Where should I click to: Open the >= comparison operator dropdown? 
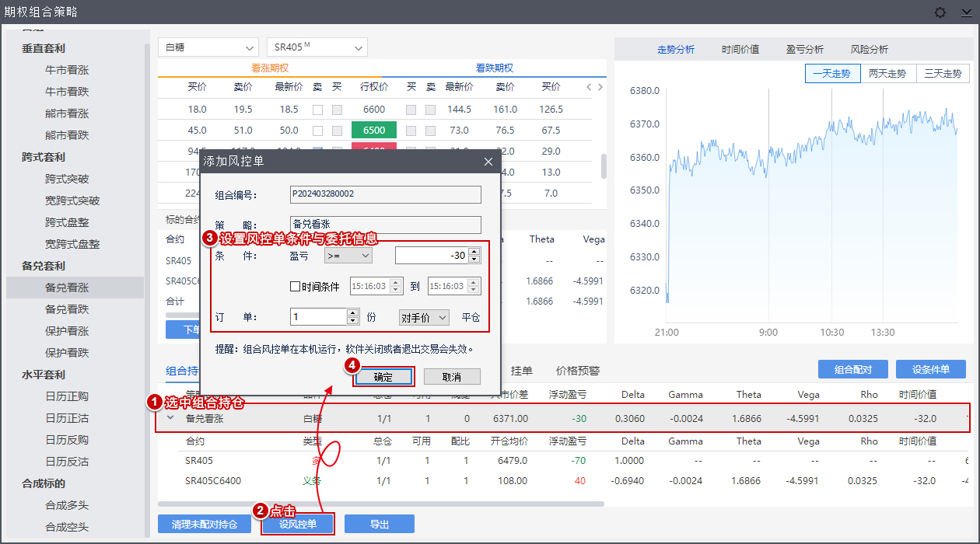(348, 255)
